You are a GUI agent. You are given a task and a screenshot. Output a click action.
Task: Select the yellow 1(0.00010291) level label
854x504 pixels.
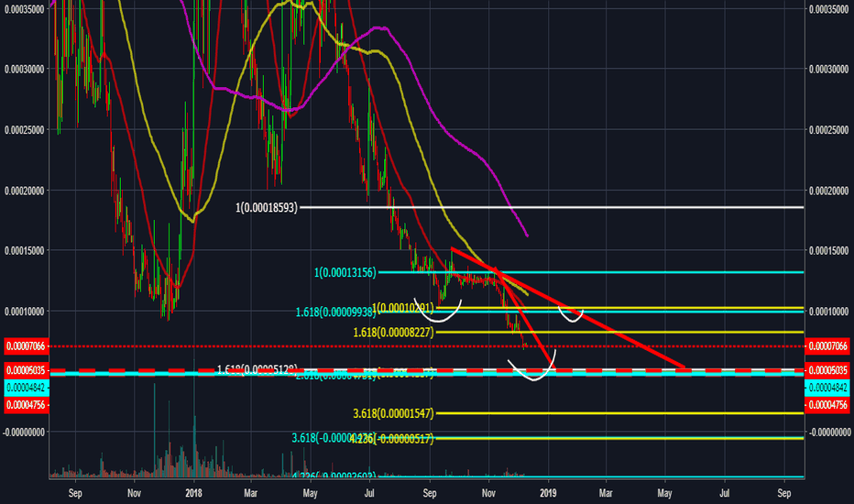click(x=403, y=308)
